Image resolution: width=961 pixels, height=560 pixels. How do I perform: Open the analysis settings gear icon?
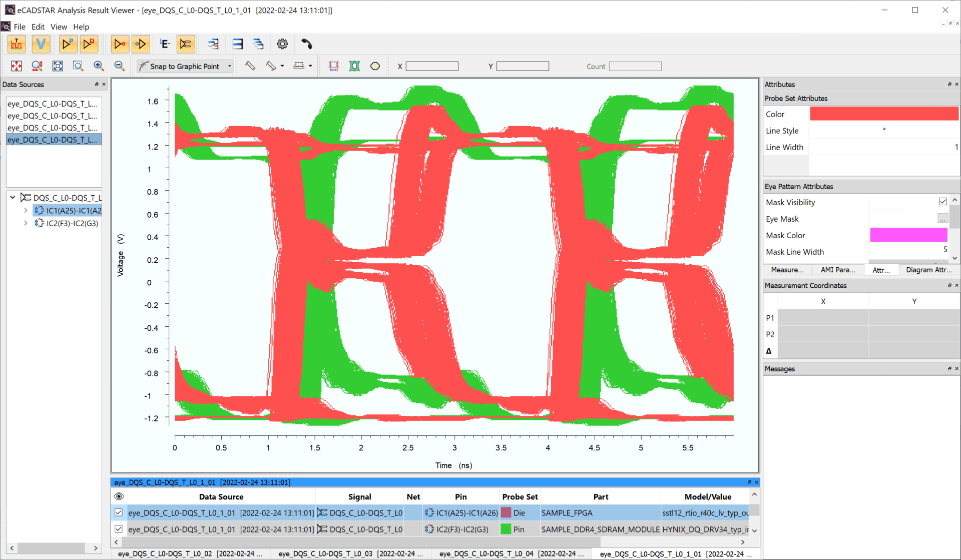pos(282,44)
